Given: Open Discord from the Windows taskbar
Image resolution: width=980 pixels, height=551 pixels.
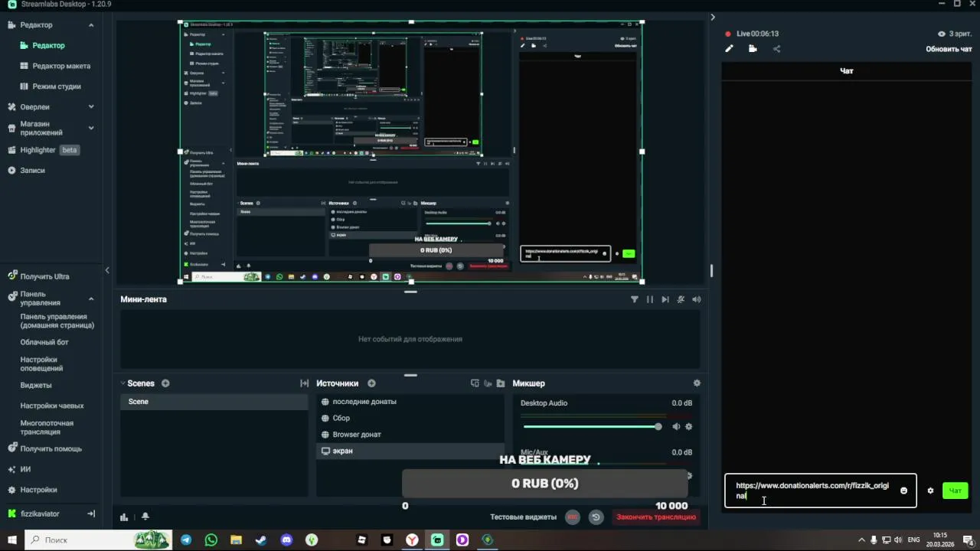Looking at the screenshot, I should (x=286, y=540).
